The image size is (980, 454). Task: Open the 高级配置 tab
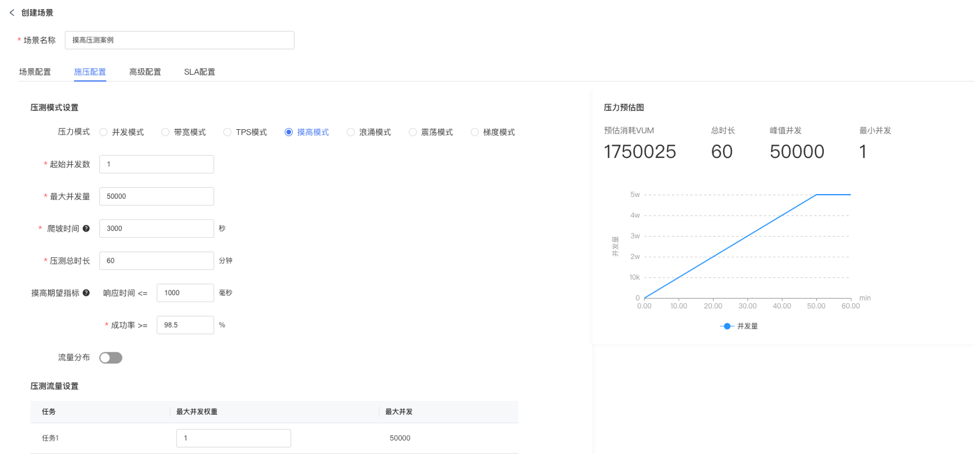click(145, 72)
